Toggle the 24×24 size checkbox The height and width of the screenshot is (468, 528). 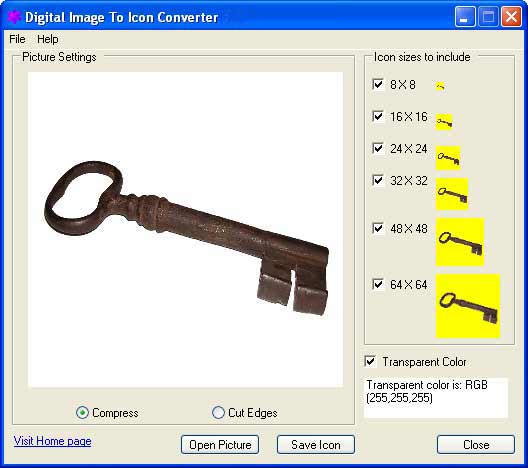tap(378, 148)
